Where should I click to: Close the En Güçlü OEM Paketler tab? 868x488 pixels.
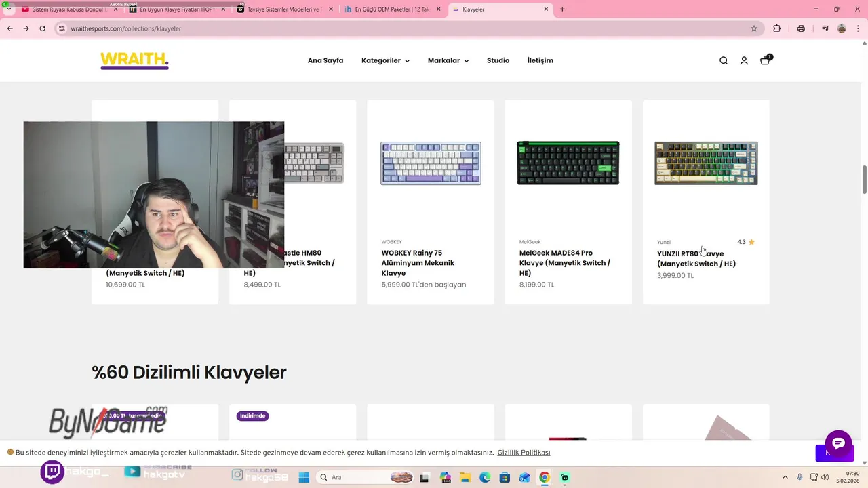[438, 9]
